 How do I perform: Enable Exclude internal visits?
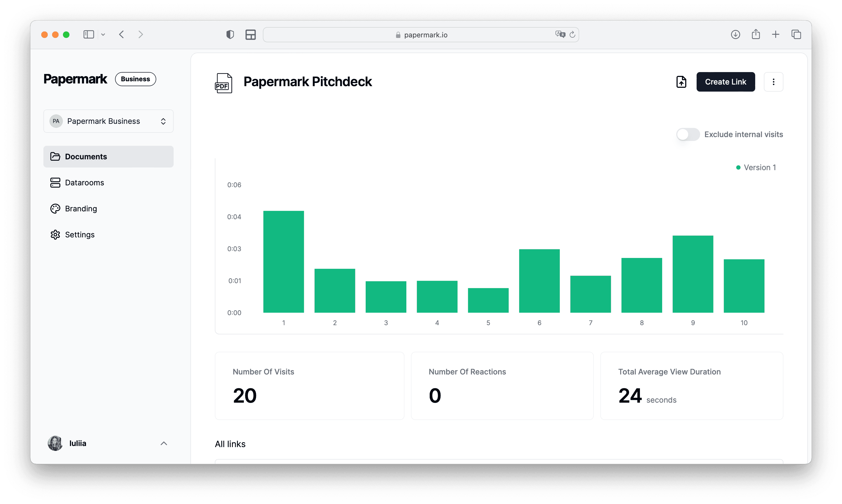click(687, 134)
